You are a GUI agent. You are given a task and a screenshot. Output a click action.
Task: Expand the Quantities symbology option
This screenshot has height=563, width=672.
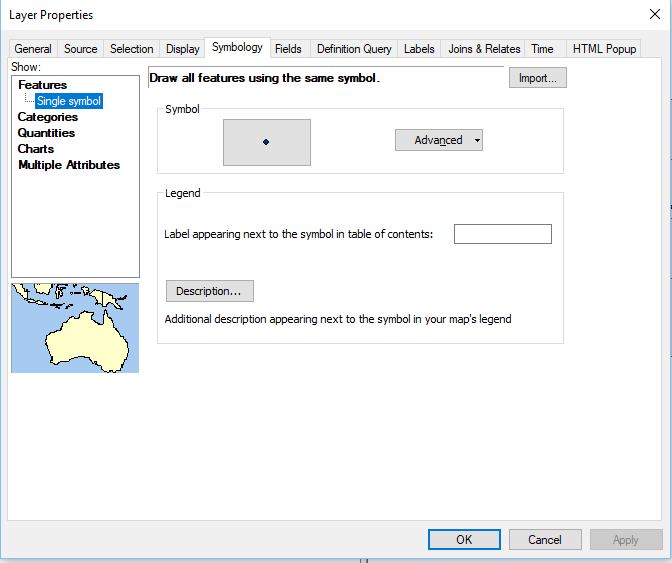tap(46, 133)
